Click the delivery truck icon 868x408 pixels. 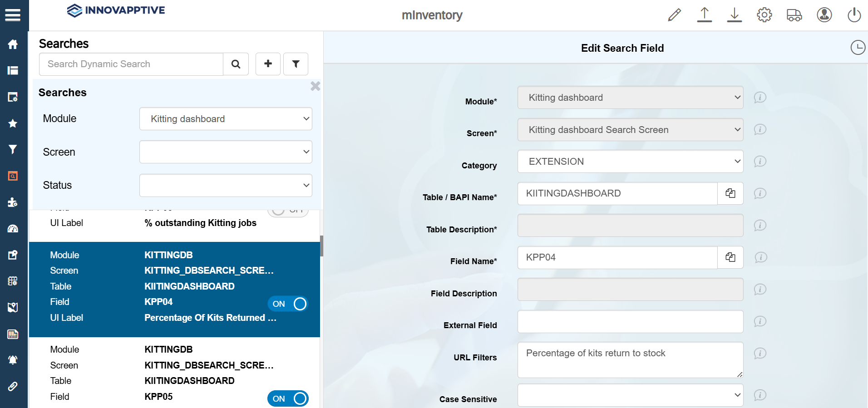point(794,15)
